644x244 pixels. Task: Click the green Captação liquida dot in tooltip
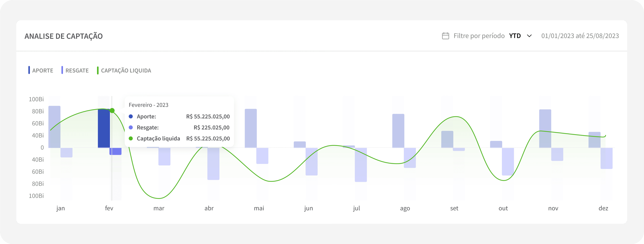click(131, 138)
